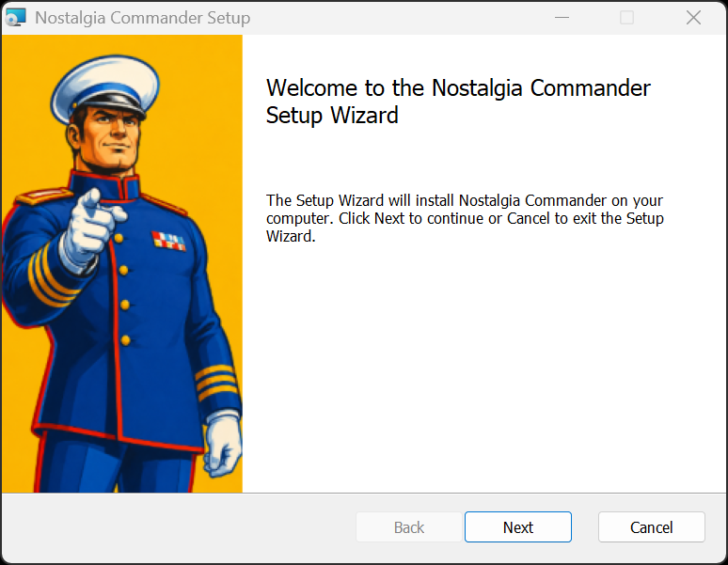This screenshot has width=728, height=565.
Task: Minimize the Nostalgia Commander Setup window
Action: point(562,18)
